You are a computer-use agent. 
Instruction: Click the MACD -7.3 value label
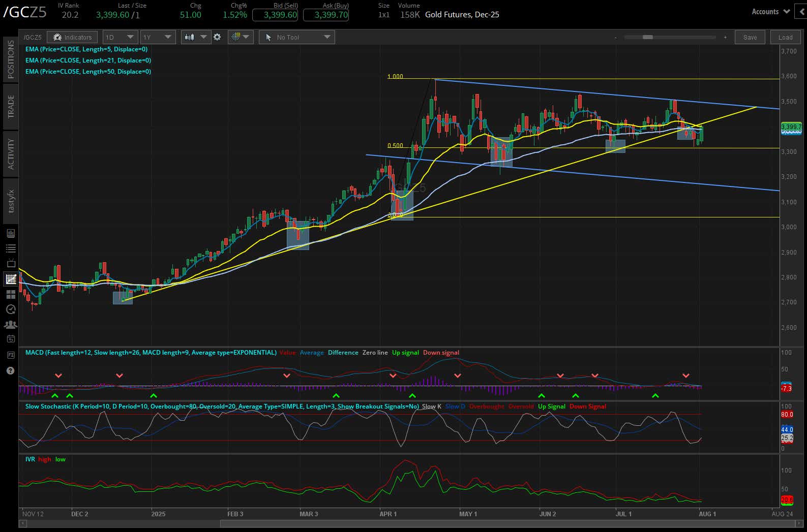click(x=786, y=389)
